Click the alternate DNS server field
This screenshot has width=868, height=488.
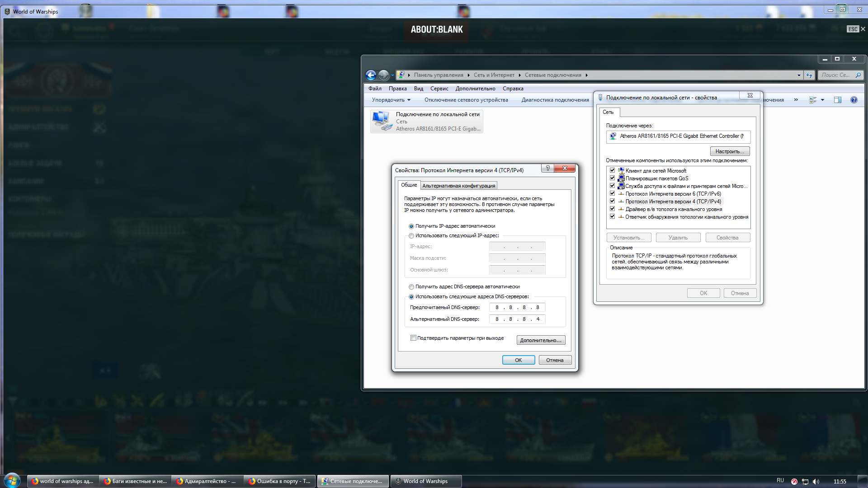coord(517,319)
